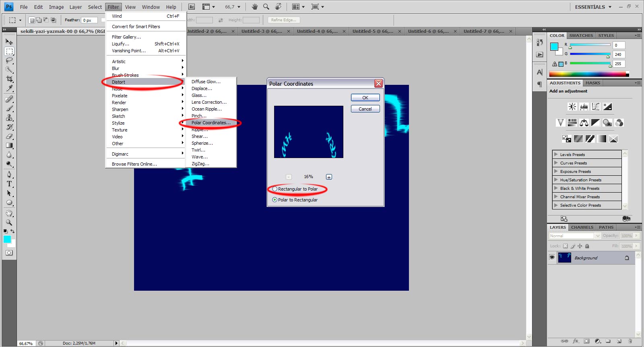Select the Hand tool in toolbox
644x347 pixels.
[9, 213]
